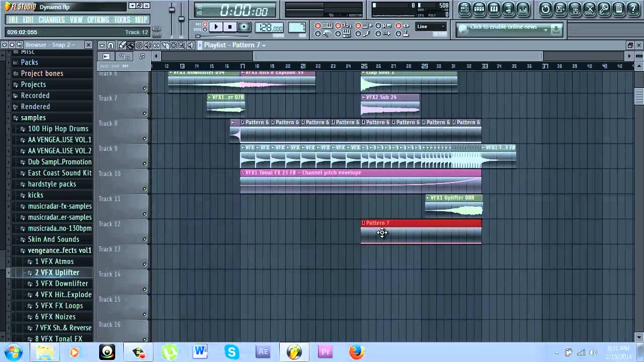Click the Record button in transport
The height and width of the screenshot is (362, 644).
(244, 27)
